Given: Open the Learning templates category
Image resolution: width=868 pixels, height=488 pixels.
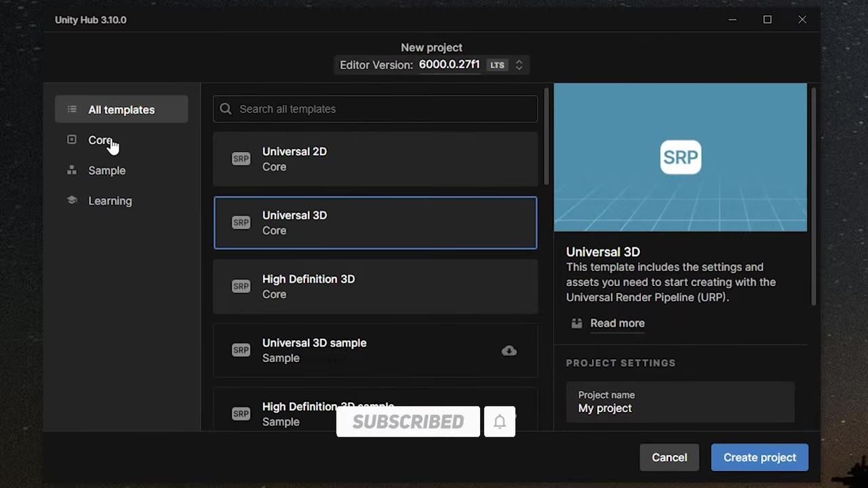Looking at the screenshot, I should pyautogui.click(x=121, y=201).
